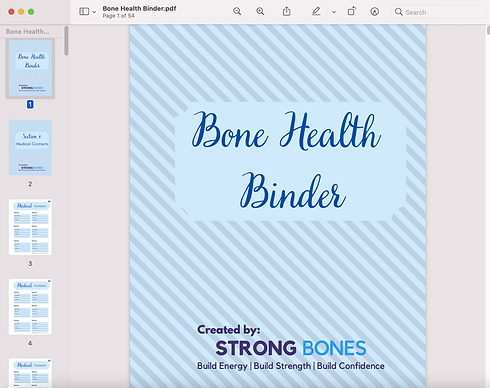The height and width of the screenshot is (388, 490).
Task: Click the magnifying glass in the search box
Action: 398,12
